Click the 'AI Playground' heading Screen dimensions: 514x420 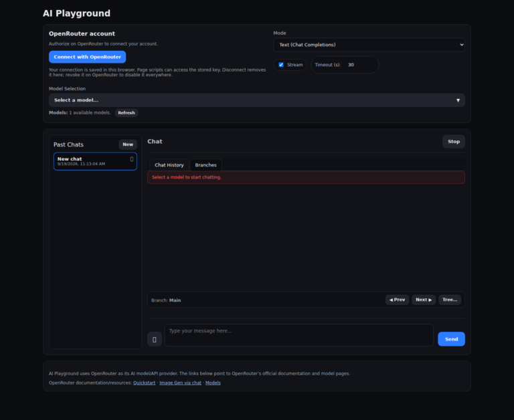[x=76, y=13]
